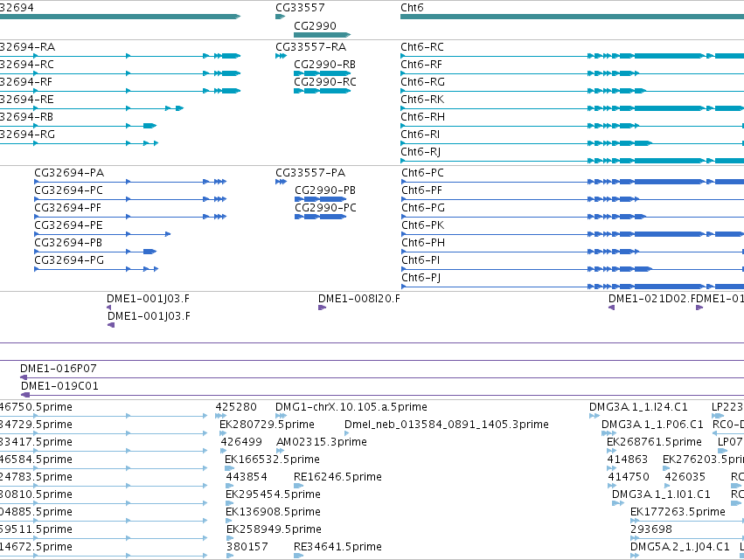Image resolution: width=744 pixels, height=560 pixels.
Task: Click the Cht6-RF transcript label
Action: pos(421,65)
